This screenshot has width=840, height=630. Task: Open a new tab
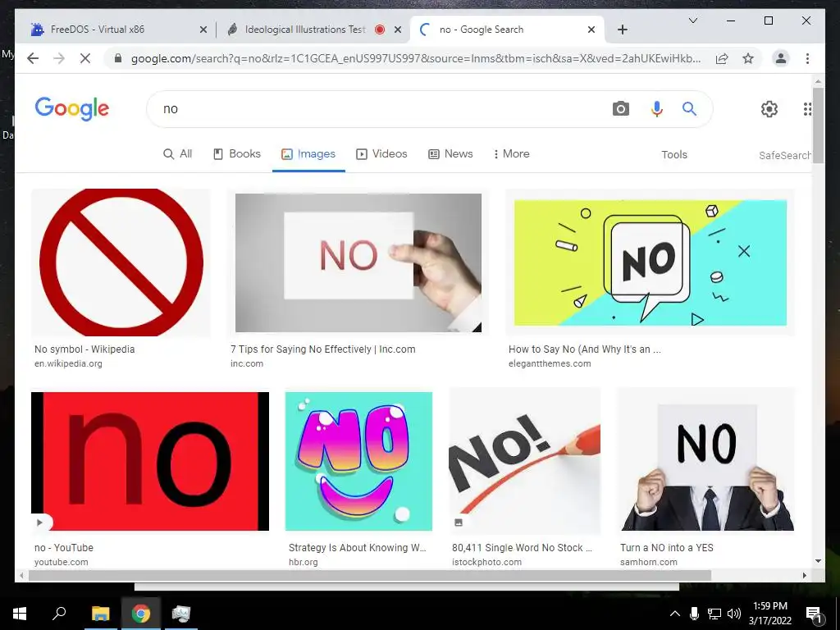click(622, 30)
